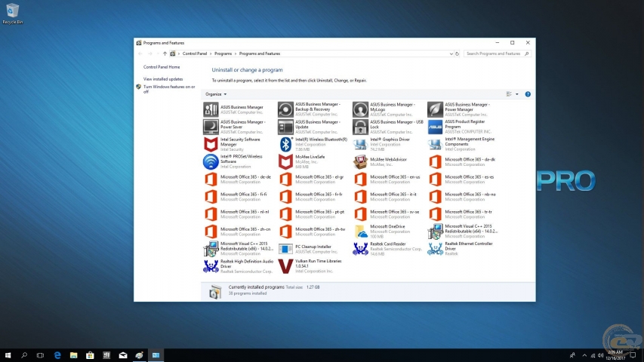Open Control Panel Home link
Viewport: 644px width, 362px height.
(162, 67)
